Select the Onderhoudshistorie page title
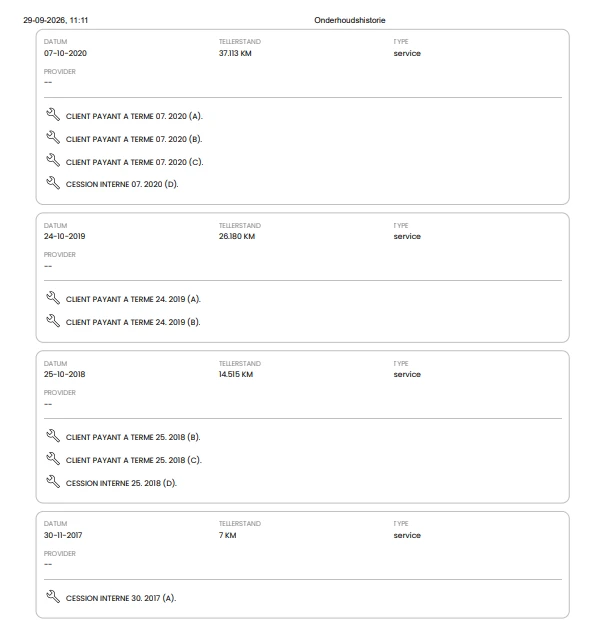The width and height of the screenshot is (603, 622). 350,20
